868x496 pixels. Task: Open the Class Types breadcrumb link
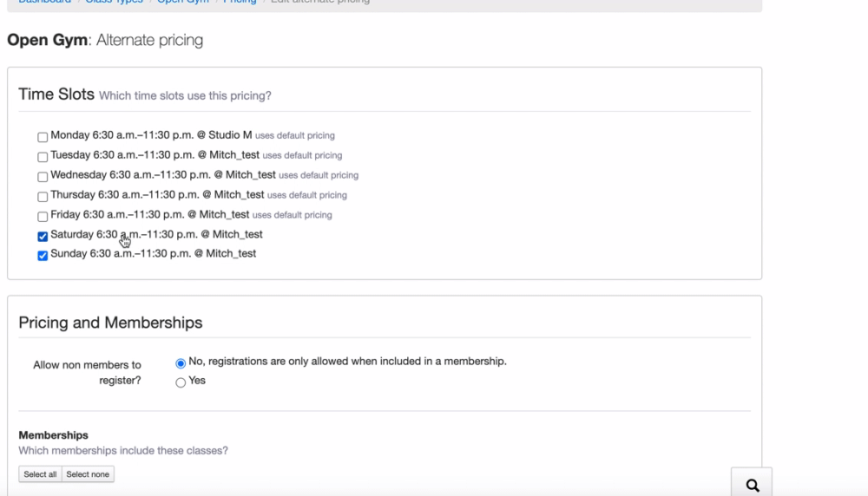[x=113, y=2]
